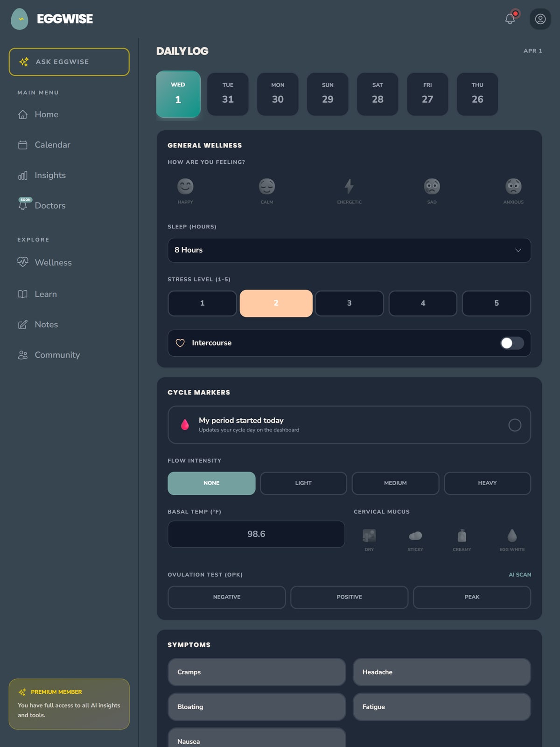
Task: Pick the Anxious mood face
Action: pos(513,186)
